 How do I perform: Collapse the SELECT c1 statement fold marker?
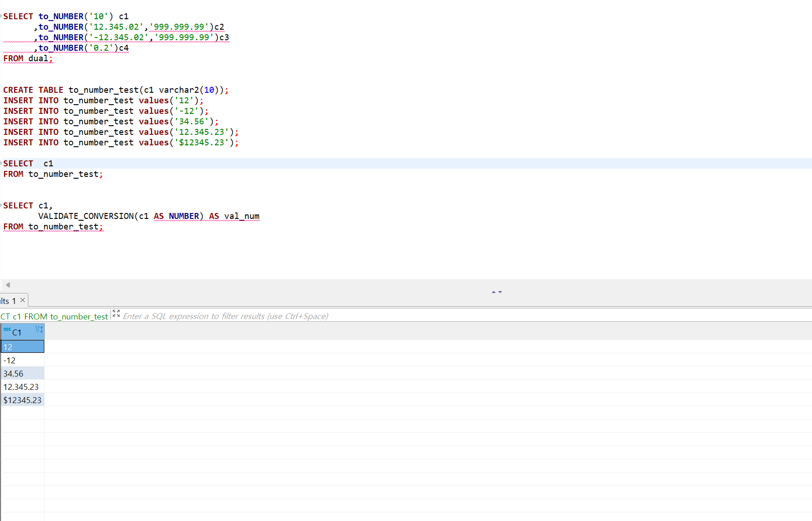[x=1, y=163]
